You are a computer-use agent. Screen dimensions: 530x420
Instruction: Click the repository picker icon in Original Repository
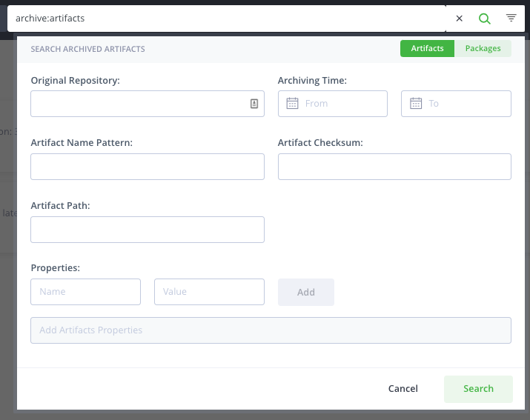pos(254,104)
